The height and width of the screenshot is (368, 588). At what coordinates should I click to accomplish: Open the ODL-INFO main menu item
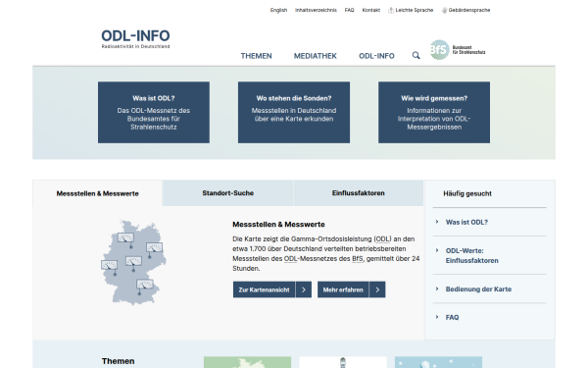pyautogui.click(x=376, y=56)
